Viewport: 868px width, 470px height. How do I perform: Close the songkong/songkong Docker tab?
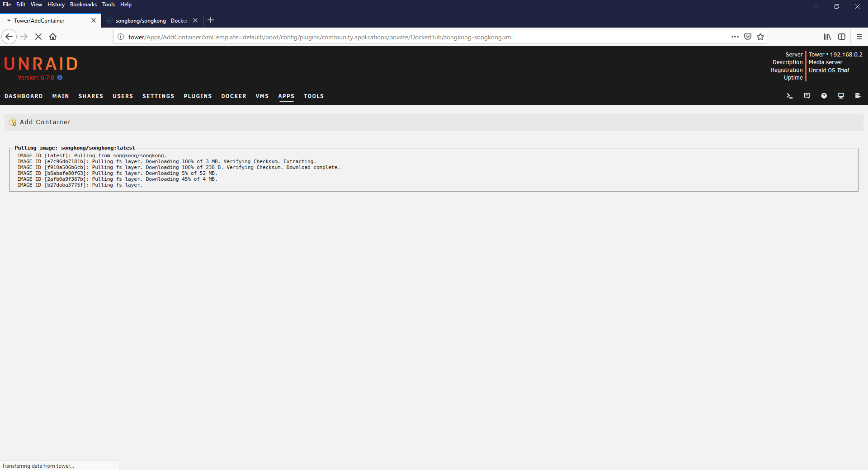(195, 20)
